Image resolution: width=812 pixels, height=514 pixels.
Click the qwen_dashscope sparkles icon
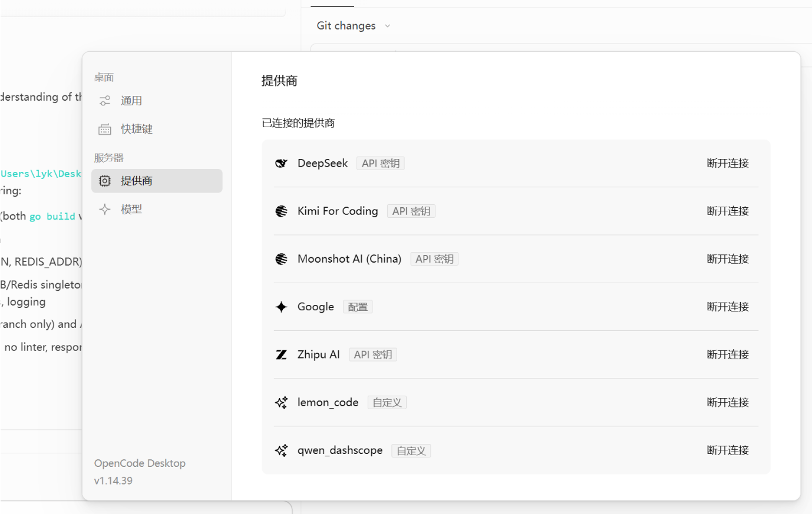(x=282, y=450)
